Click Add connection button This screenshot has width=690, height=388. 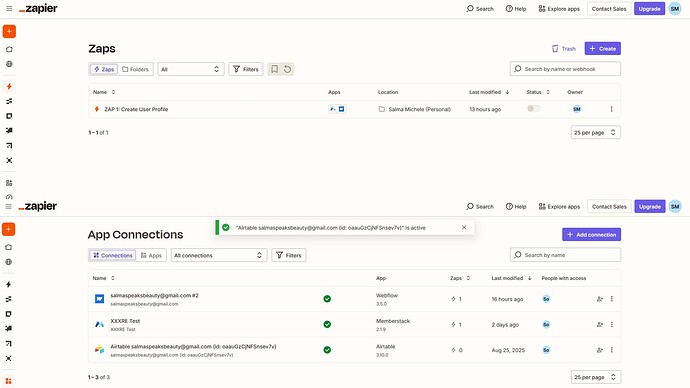click(x=591, y=234)
